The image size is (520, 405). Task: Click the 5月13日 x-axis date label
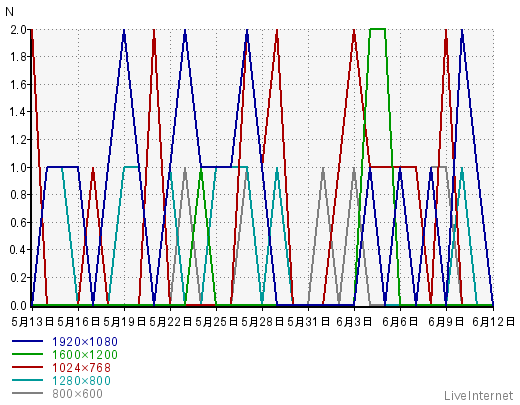click(x=32, y=322)
